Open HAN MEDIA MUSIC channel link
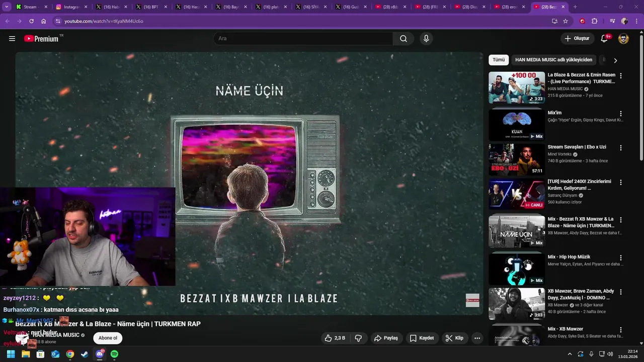 pos(56,335)
